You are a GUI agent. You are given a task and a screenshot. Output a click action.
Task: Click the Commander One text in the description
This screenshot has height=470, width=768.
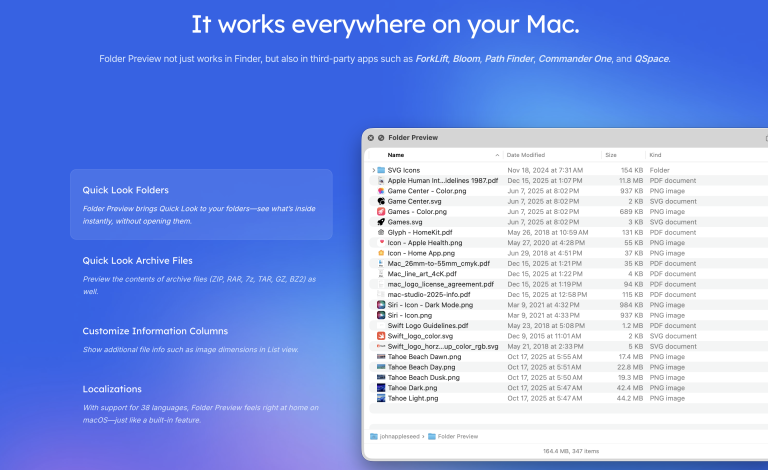pyautogui.click(x=575, y=59)
